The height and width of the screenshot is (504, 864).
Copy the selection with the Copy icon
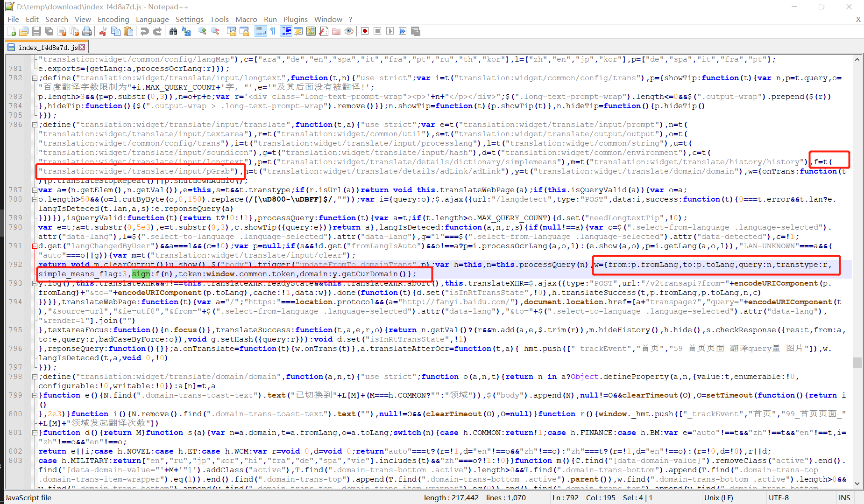tap(116, 31)
